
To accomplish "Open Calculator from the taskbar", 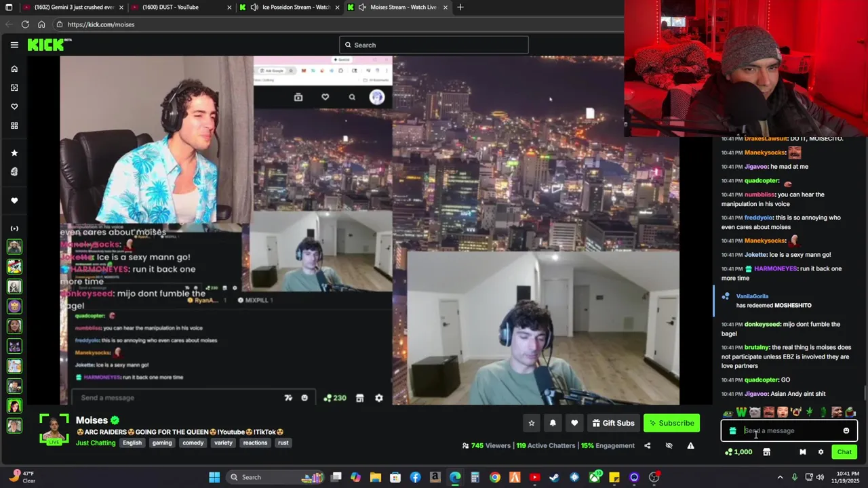I will [x=475, y=477].
